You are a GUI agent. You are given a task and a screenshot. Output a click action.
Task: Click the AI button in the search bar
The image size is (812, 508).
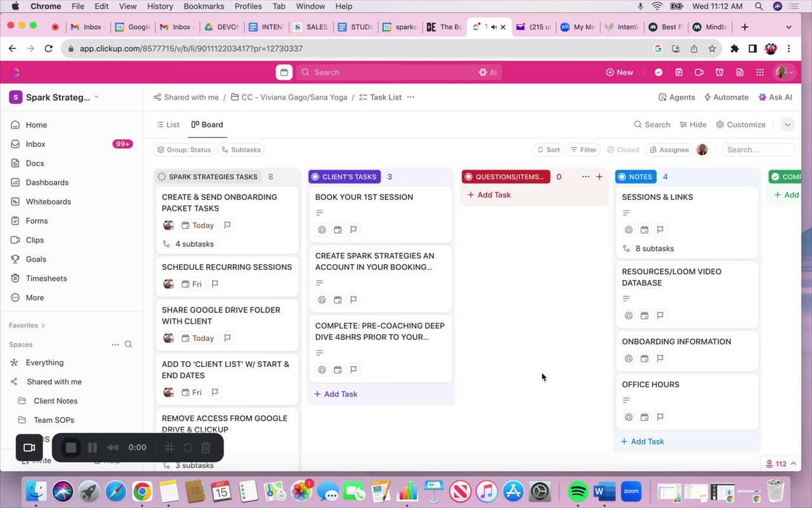488,72
